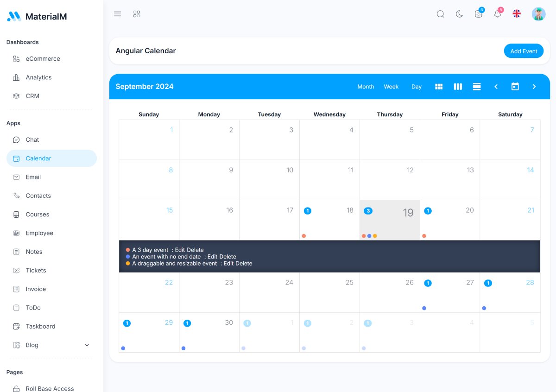Switch calendar to month grid view icon
The height and width of the screenshot is (392, 556).
(x=439, y=87)
